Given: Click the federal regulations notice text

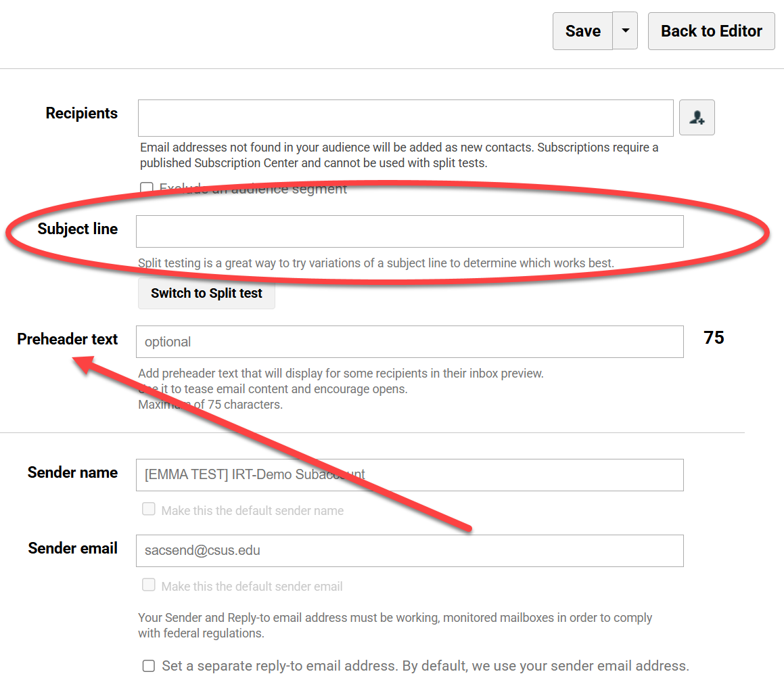Looking at the screenshot, I should [x=395, y=625].
